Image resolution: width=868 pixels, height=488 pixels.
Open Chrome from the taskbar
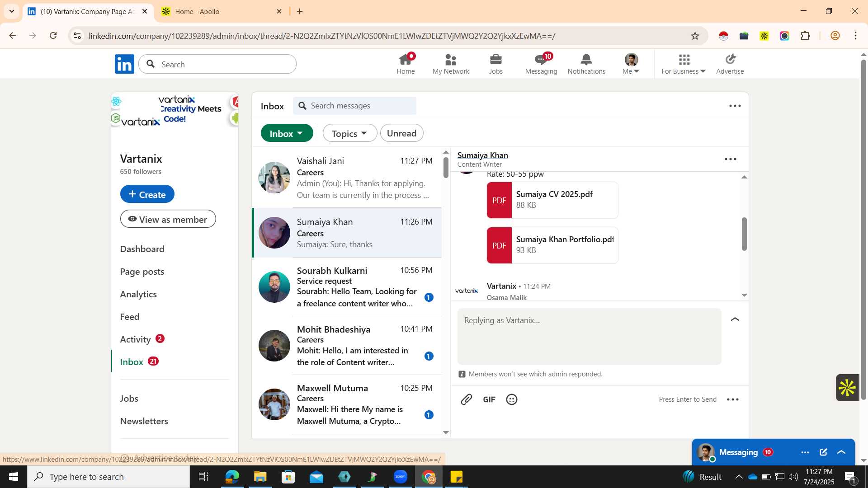(x=429, y=477)
